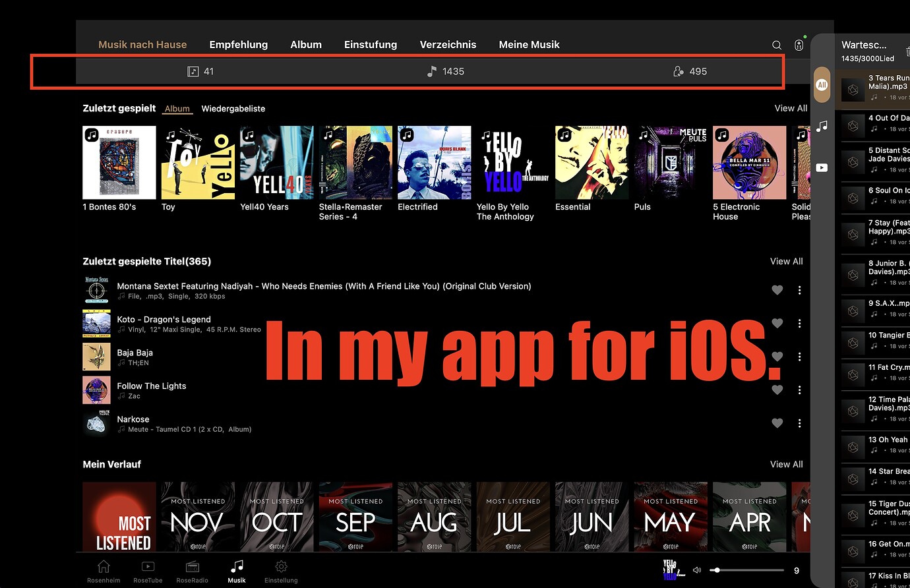Select the albums count icon showing 41

[193, 71]
